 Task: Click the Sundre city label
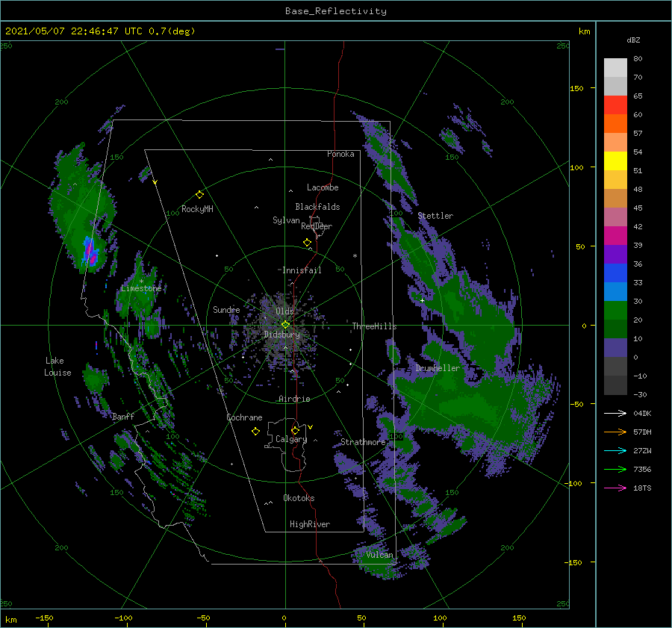[226, 310]
